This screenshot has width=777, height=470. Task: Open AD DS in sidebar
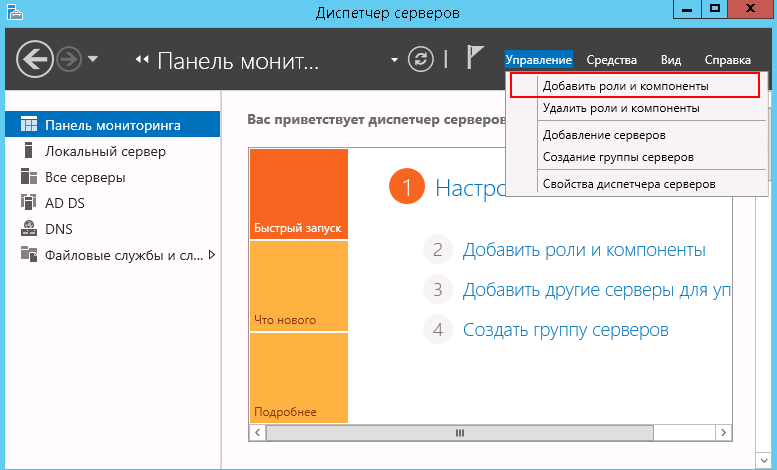pos(112,203)
